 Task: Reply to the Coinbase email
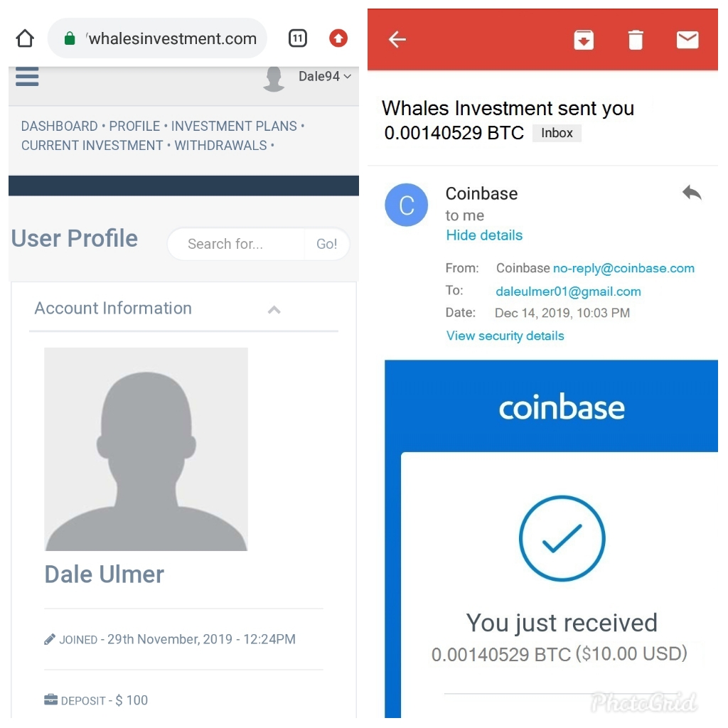[692, 192]
